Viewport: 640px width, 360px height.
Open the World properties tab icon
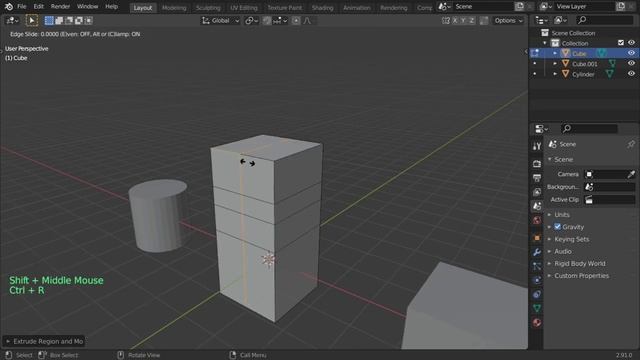pos(537,220)
